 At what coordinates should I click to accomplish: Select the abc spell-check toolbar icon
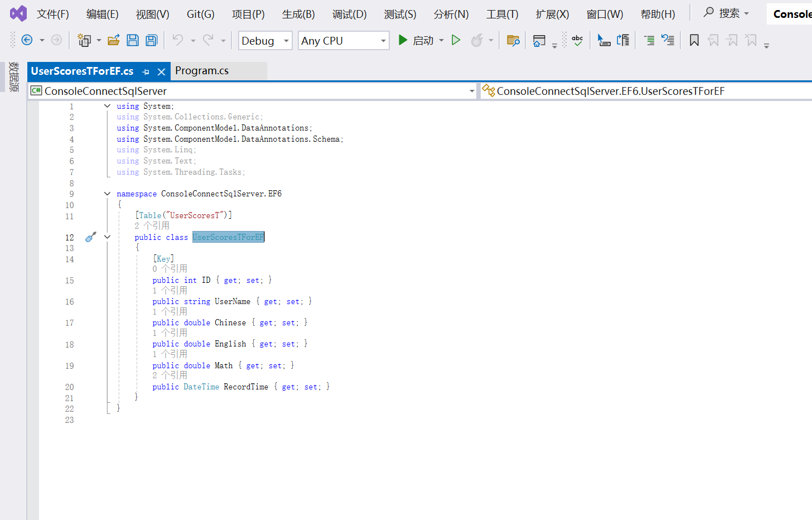(577, 40)
